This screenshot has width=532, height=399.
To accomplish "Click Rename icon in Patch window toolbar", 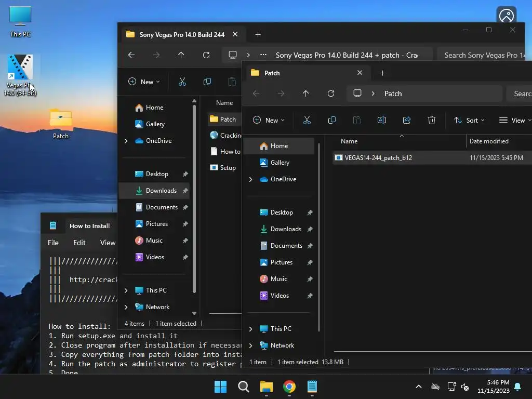I will 382,120.
